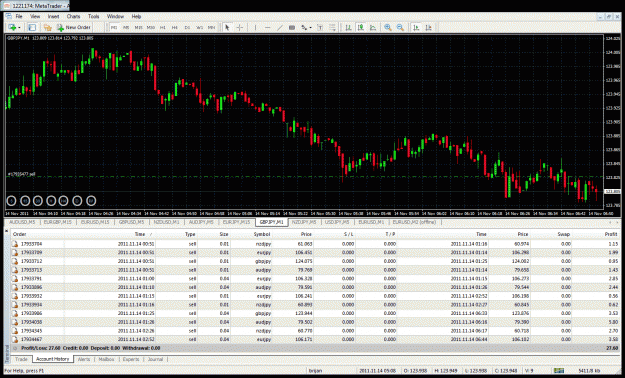Select the filled rectangle channel tool
Screen dimensions: 625x378
point(292,28)
